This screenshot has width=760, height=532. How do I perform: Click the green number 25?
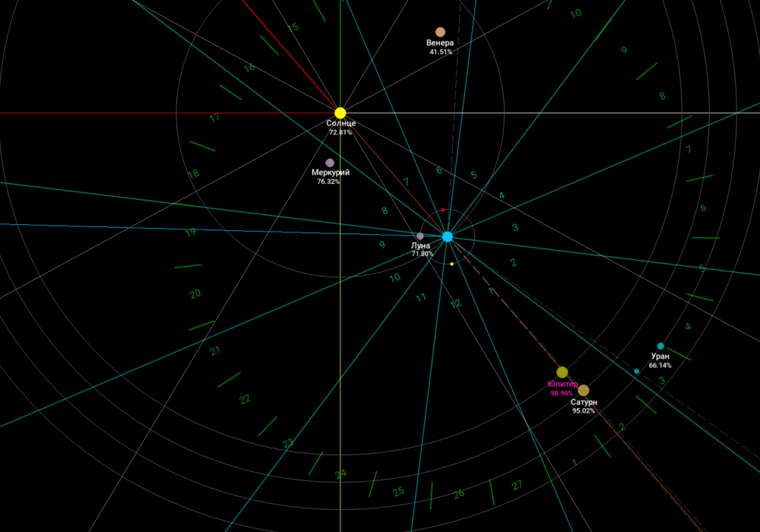(398, 491)
